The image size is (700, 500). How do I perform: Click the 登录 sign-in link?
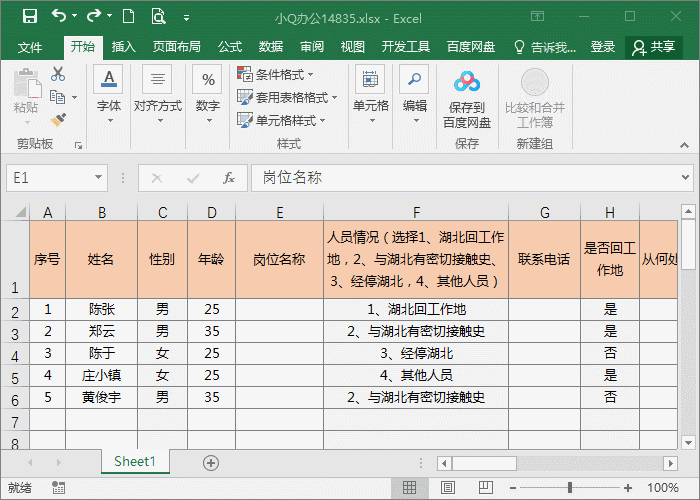click(x=603, y=47)
